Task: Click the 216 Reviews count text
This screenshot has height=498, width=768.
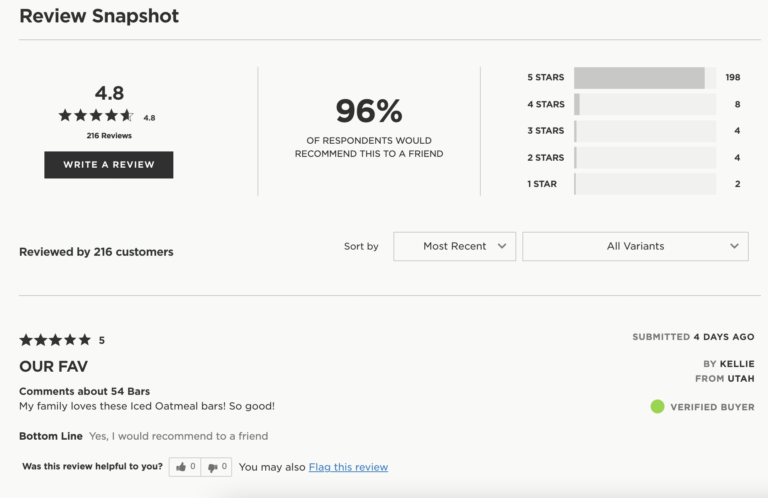Action: (109, 135)
